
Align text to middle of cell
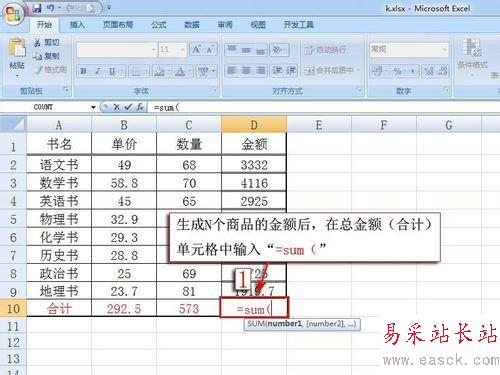tap(246, 50)
